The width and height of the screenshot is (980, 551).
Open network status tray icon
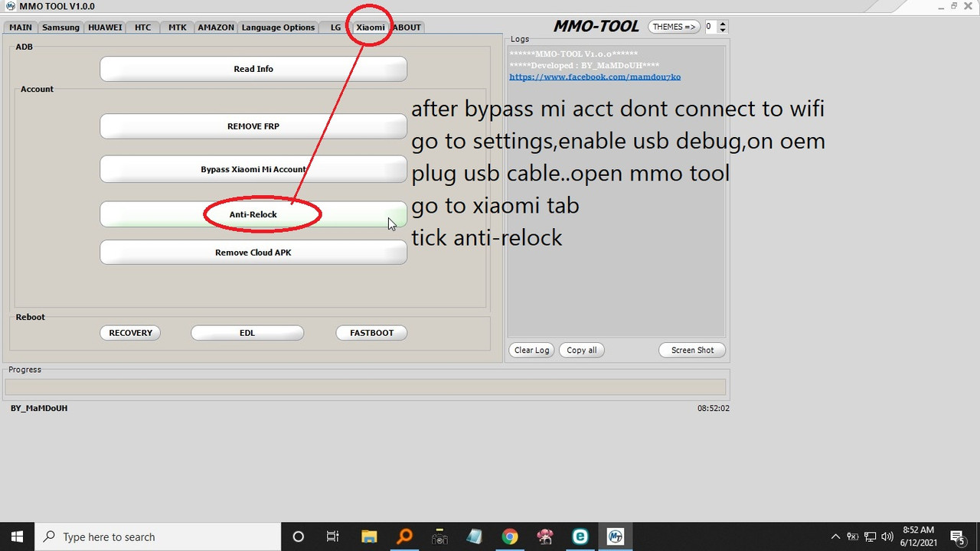point(870,536)
